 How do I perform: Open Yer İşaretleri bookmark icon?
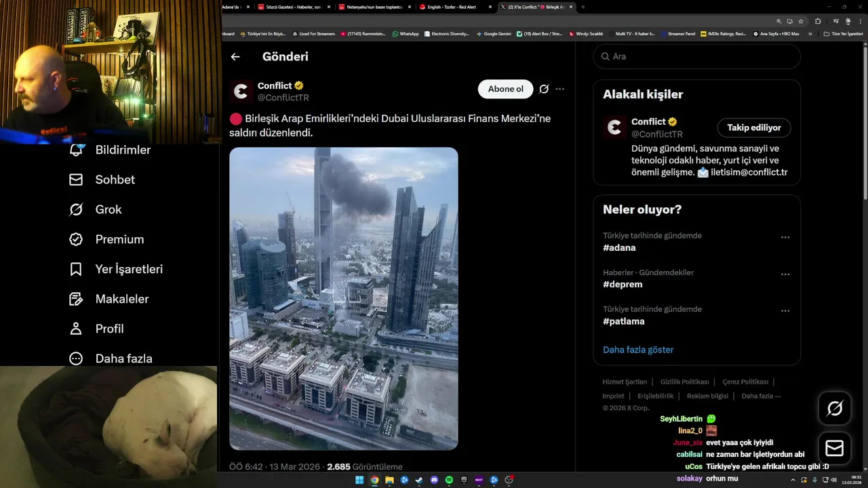click(x=76, y=269)
